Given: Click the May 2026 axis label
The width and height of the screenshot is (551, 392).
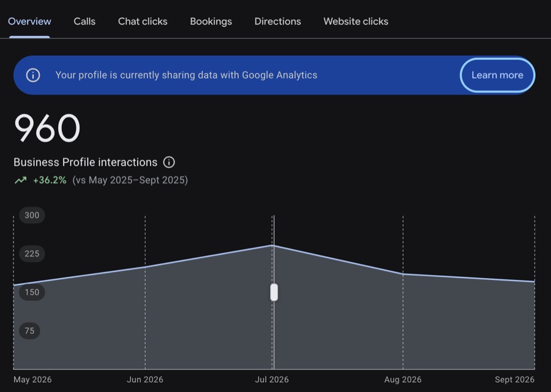Looking at the screenshot, I should point(32,380).
